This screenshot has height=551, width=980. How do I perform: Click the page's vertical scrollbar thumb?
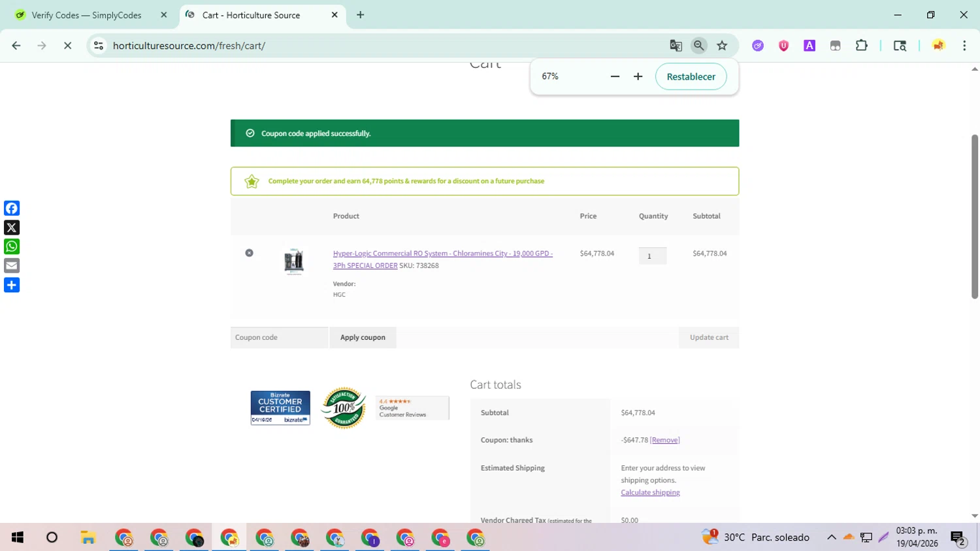[x=975, y=216]
